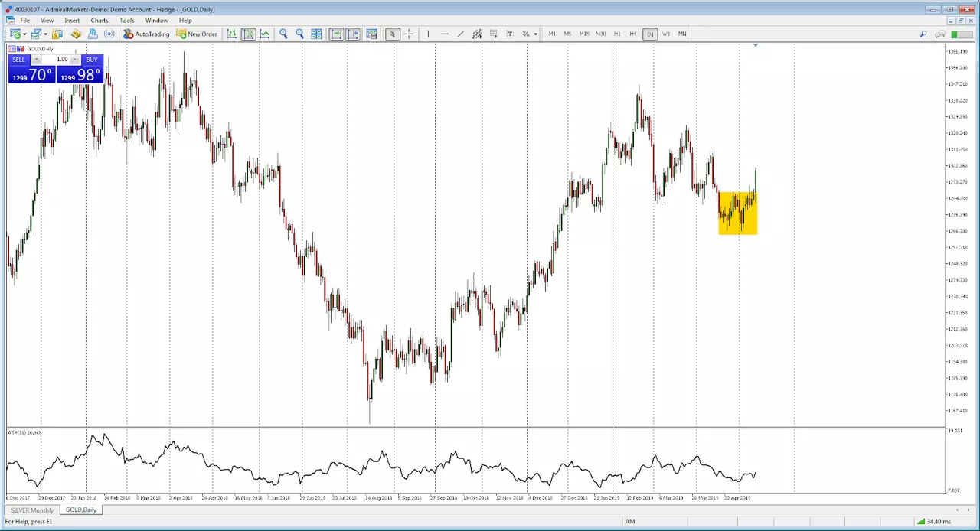Viewport: 980px width, 531px height.
Task: Expand the profiles dropdown arrow
Action: point(45,34)
